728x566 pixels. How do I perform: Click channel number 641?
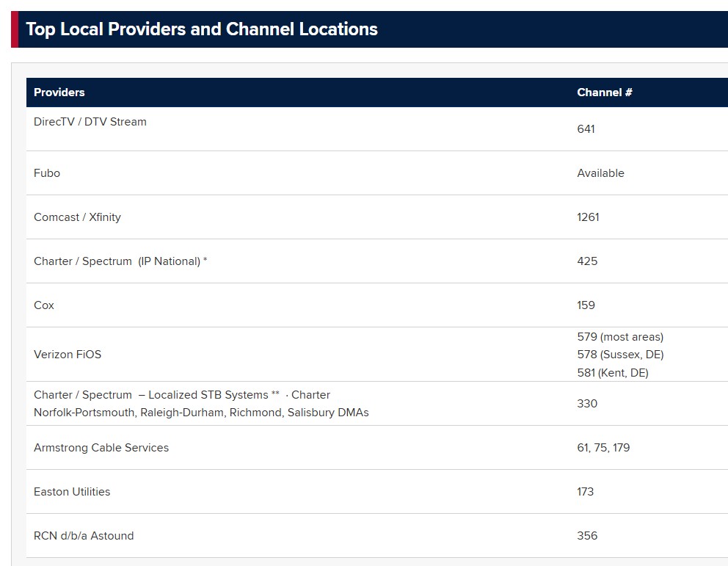[x=586, y=129]
